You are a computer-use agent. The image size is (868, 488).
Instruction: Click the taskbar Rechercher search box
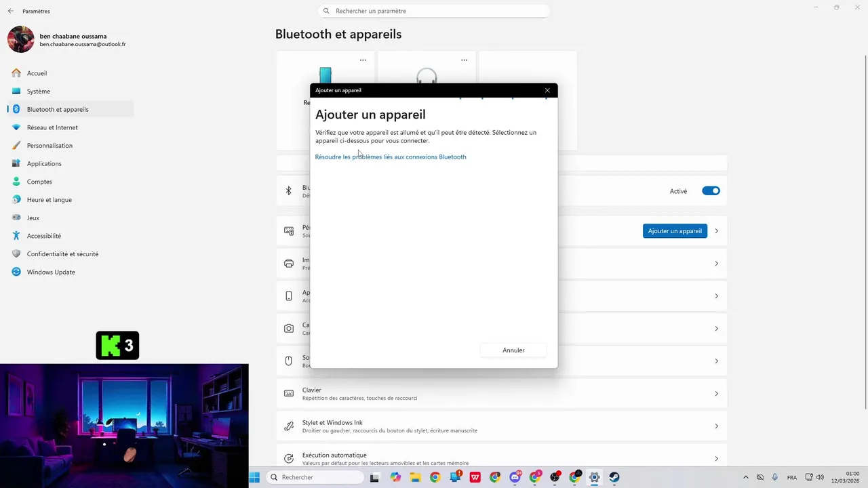(x=314, y=477)
